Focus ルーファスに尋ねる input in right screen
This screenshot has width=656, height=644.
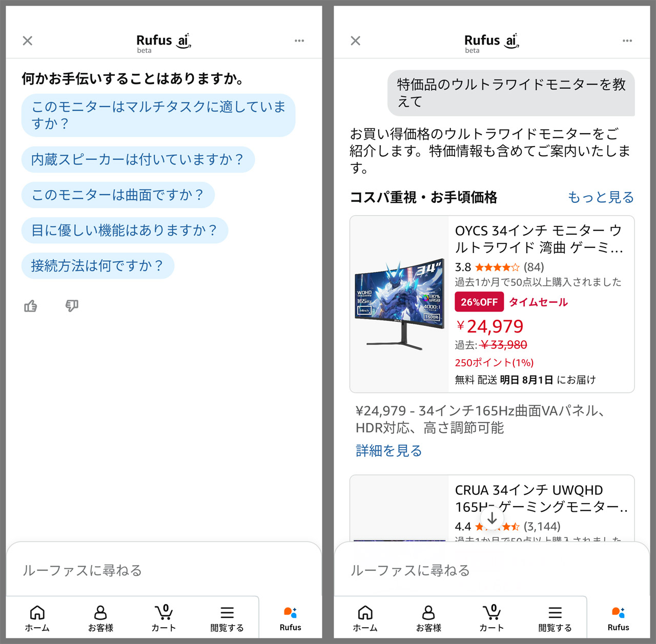point(492,570)
